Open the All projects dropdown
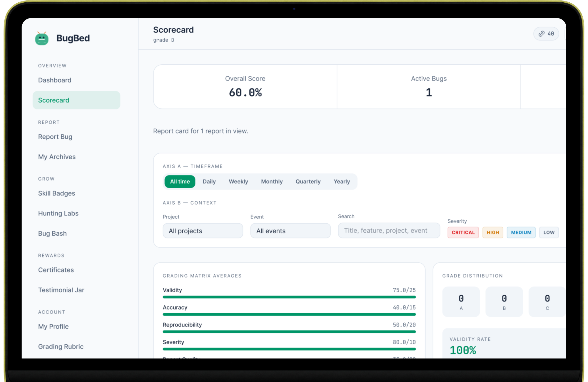This screenshot has height=382, width=588. tap(203, 231)
